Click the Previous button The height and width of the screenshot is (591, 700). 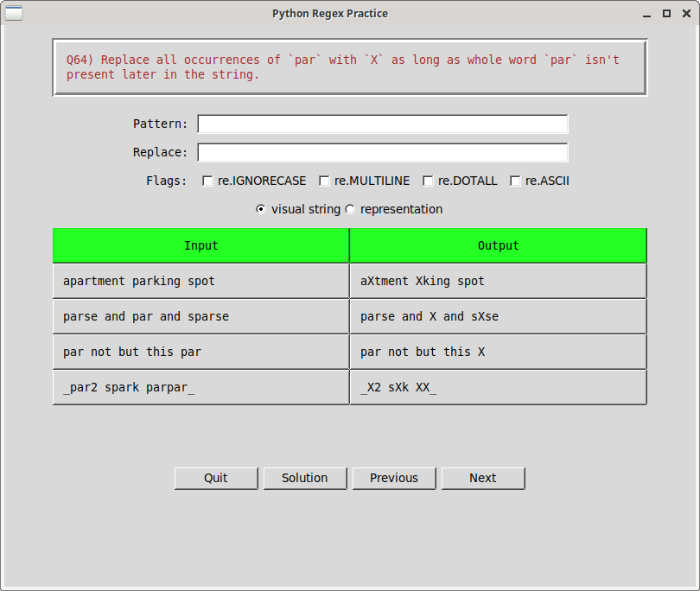394,478
